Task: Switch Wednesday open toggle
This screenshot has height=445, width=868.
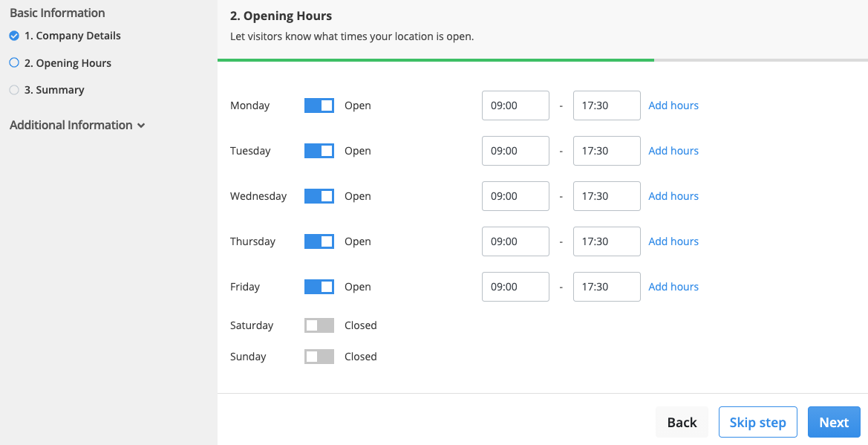Action: pos(319,196)
